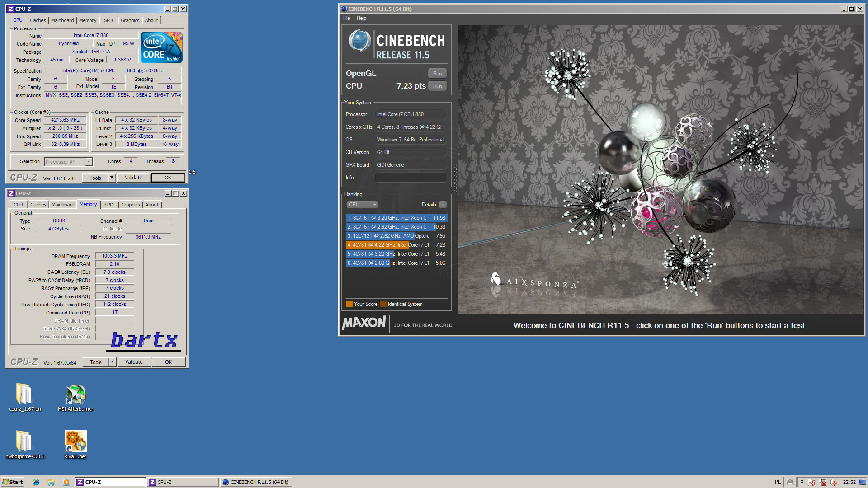Click the DRAM Frequency value 1003.3 MHz
The image size is (868, 488).
pyautogui.click(x=115, y=256)
